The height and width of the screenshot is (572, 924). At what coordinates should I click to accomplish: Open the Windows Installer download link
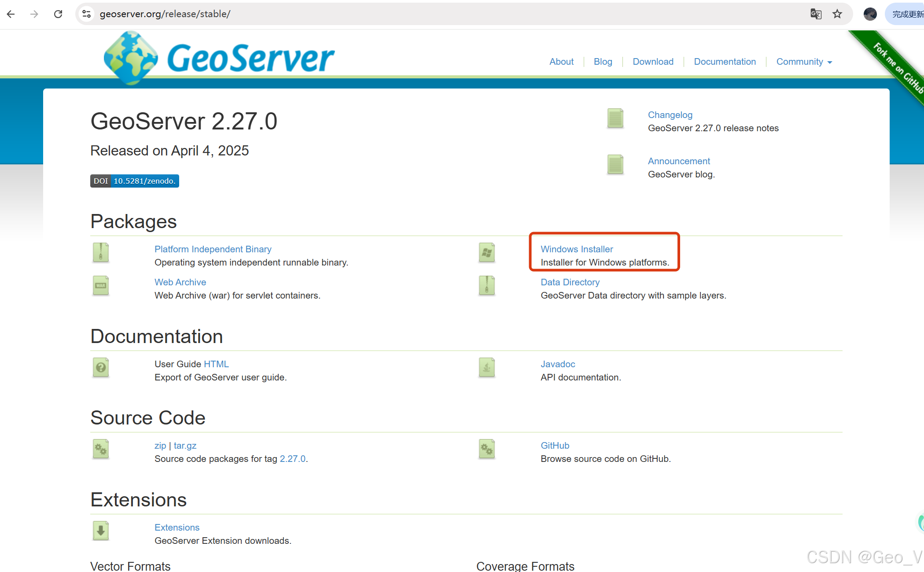click(x=577, y=249)
